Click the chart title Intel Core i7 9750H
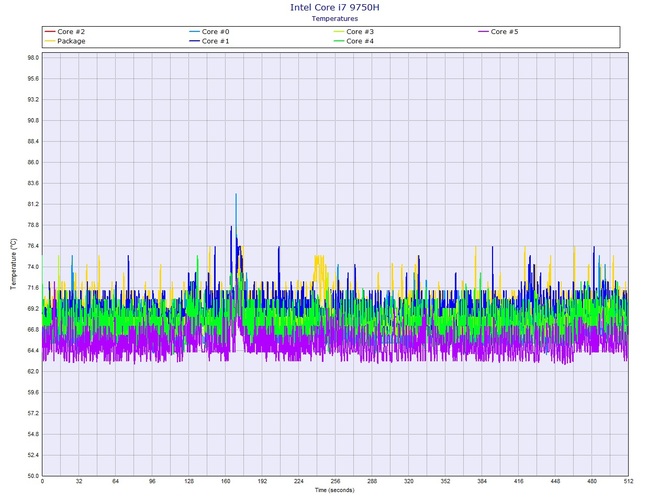 tap(335, 7)
